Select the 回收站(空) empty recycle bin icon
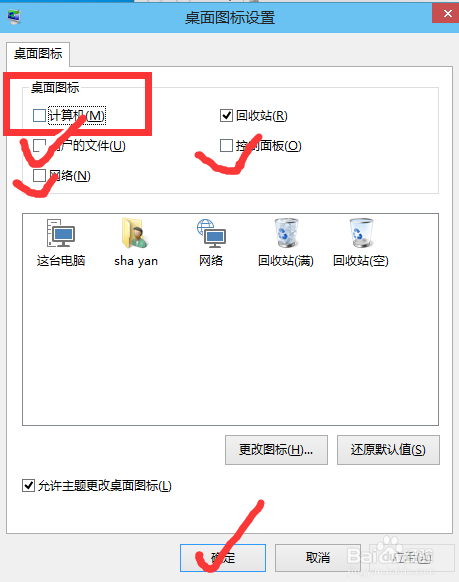Viewport: 459px width, 582px height. [361, 243]
